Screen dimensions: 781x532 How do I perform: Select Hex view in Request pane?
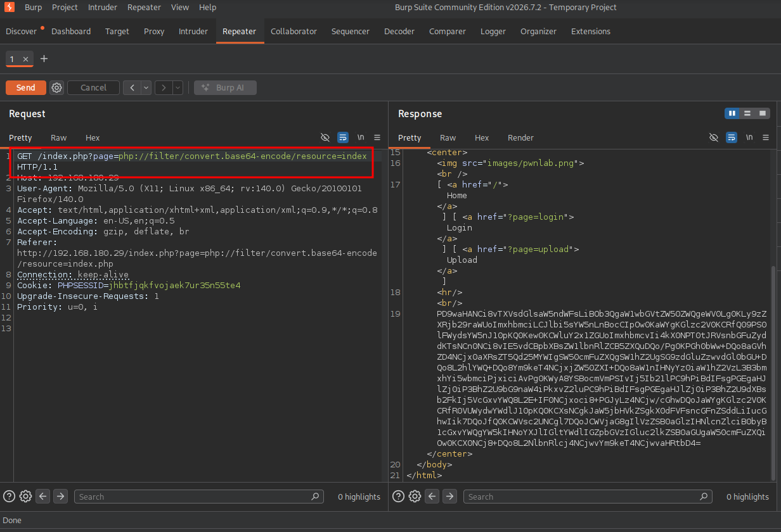click(x=93, y=137)
